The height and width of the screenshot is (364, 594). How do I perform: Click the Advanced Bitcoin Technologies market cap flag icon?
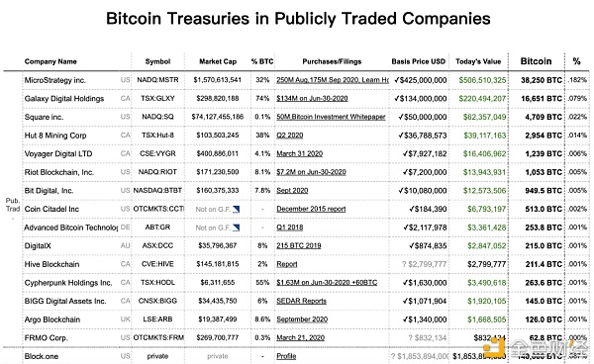coord(236,227)
